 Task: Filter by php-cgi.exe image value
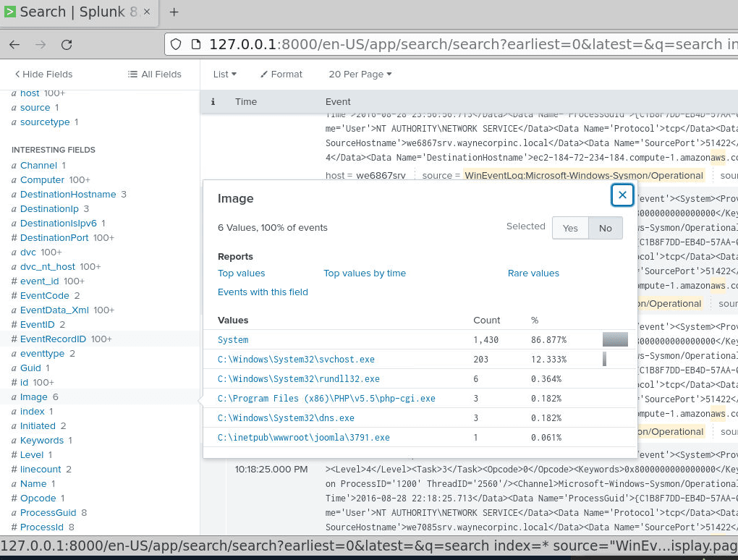point(326,399)
